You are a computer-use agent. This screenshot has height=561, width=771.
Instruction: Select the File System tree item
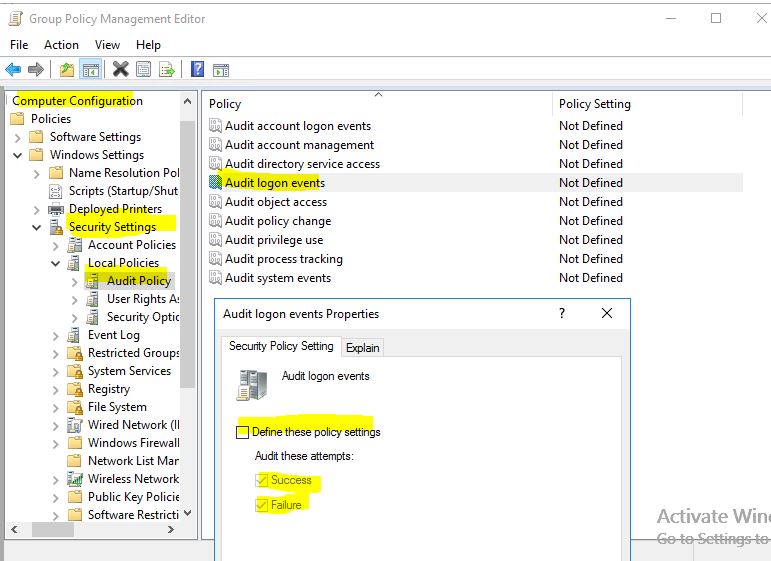[117, 407]
